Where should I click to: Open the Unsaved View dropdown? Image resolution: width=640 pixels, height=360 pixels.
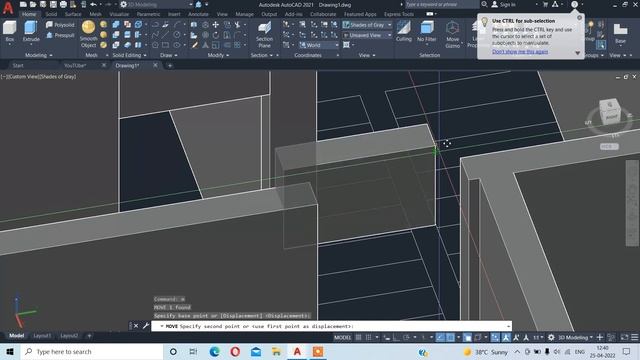[x=367, y=35]
